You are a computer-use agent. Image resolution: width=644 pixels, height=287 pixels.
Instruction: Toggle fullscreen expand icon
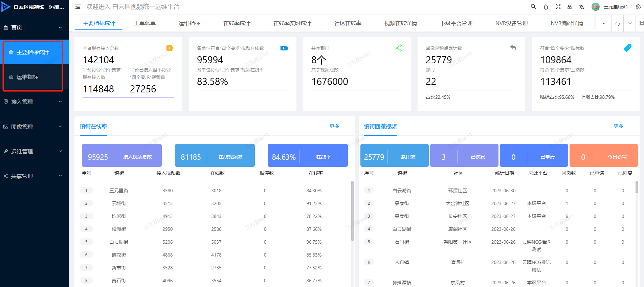pos(558,7)
